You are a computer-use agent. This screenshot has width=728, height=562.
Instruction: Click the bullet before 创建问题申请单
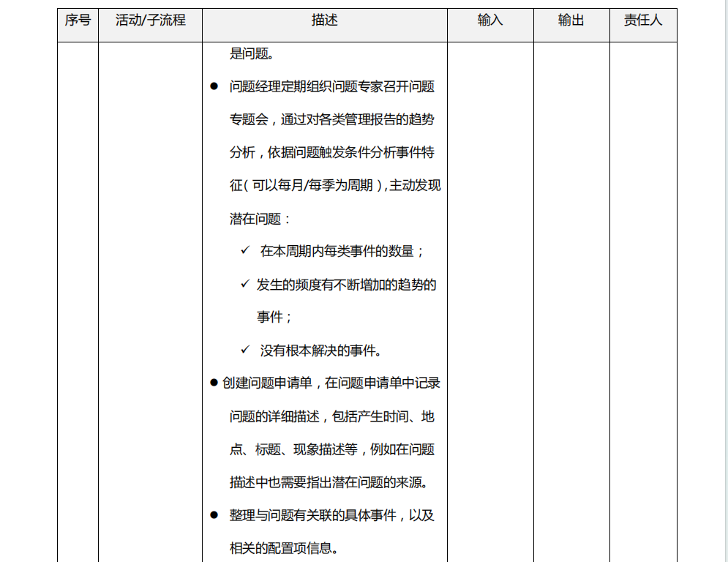point(214,383)
